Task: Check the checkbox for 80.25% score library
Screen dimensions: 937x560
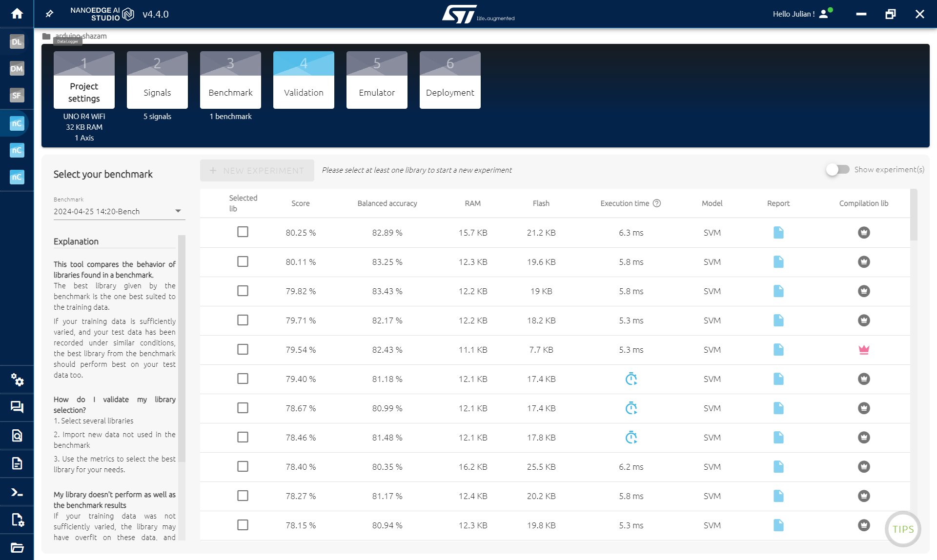Action: tap(242, 232)
